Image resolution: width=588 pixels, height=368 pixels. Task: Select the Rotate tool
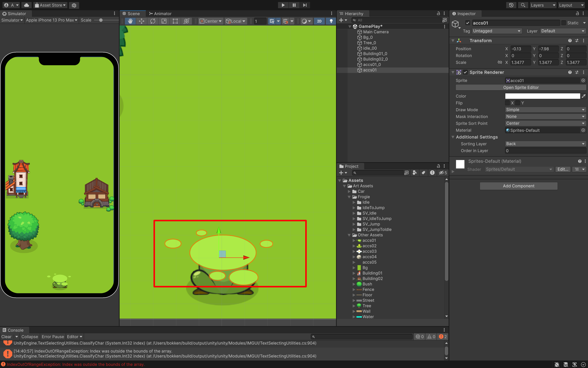(153, 21)
